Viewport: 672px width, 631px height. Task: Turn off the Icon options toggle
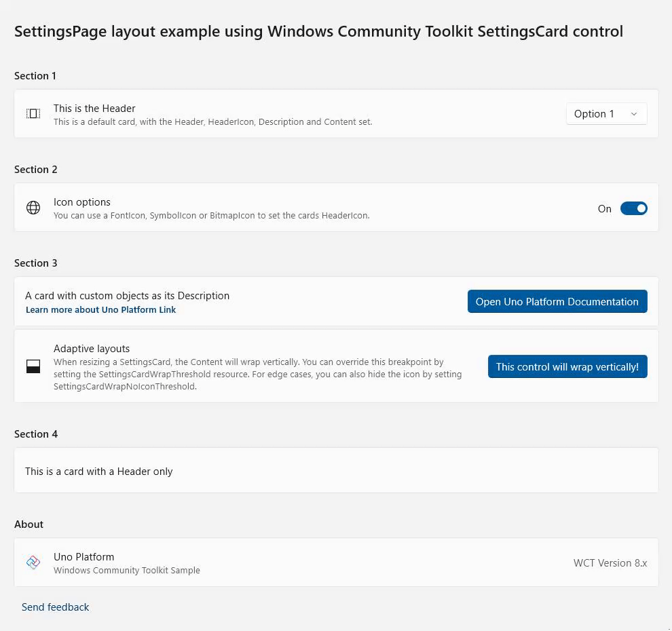click(x=634, y=208)
